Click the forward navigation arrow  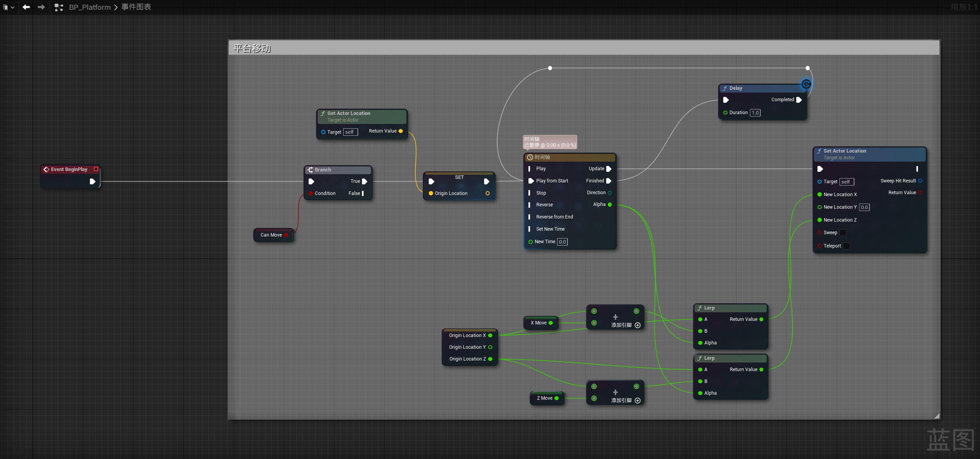[x=41, y=7]
